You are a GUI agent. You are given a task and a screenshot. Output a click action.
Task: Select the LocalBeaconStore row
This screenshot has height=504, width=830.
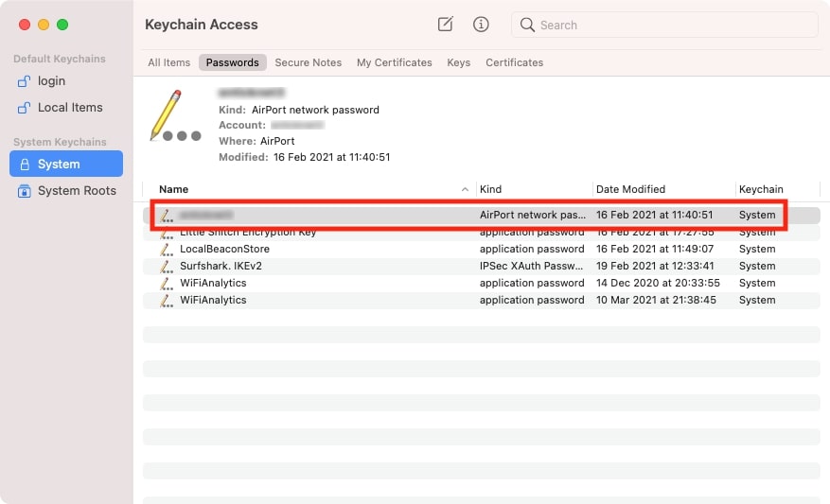[481, 249]
